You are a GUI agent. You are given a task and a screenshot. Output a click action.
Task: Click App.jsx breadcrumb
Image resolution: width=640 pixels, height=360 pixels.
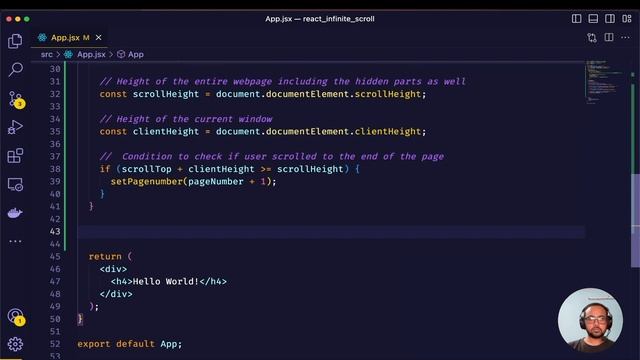coord(91,54)
